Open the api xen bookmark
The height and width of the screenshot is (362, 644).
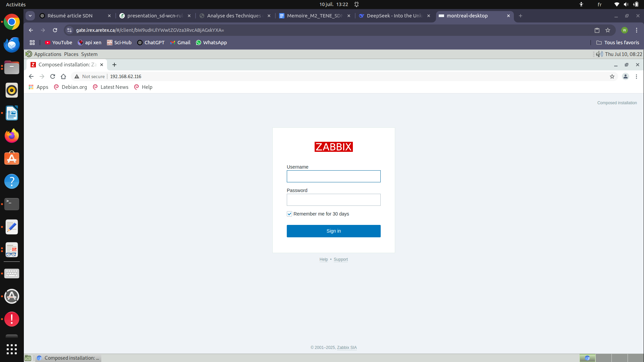(90, 43)
